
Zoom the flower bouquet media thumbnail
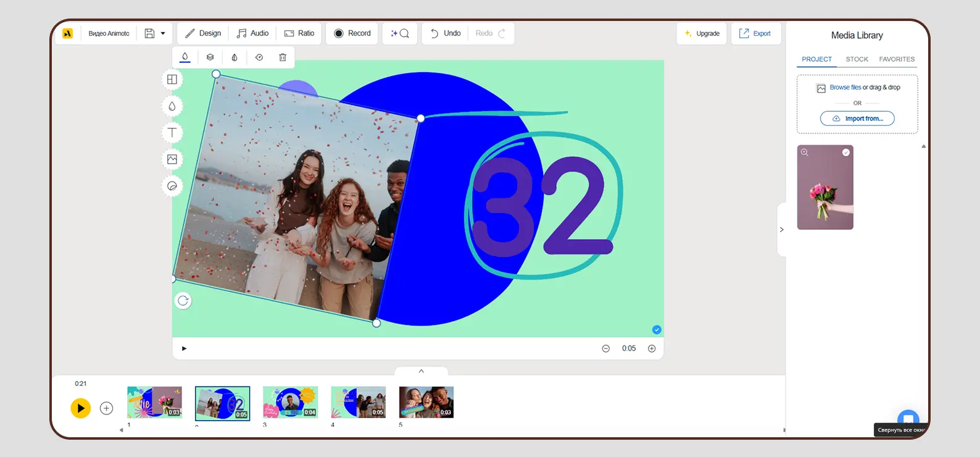[805, 152]
